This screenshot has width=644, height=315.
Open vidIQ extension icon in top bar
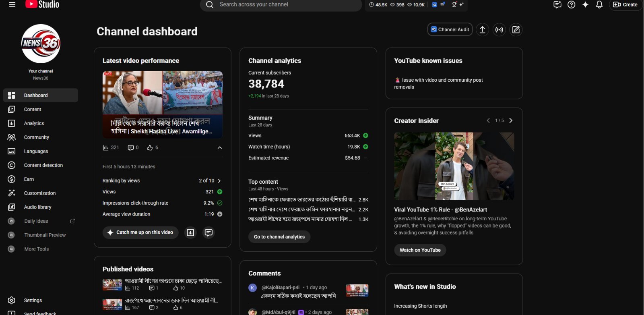point(434,5)
